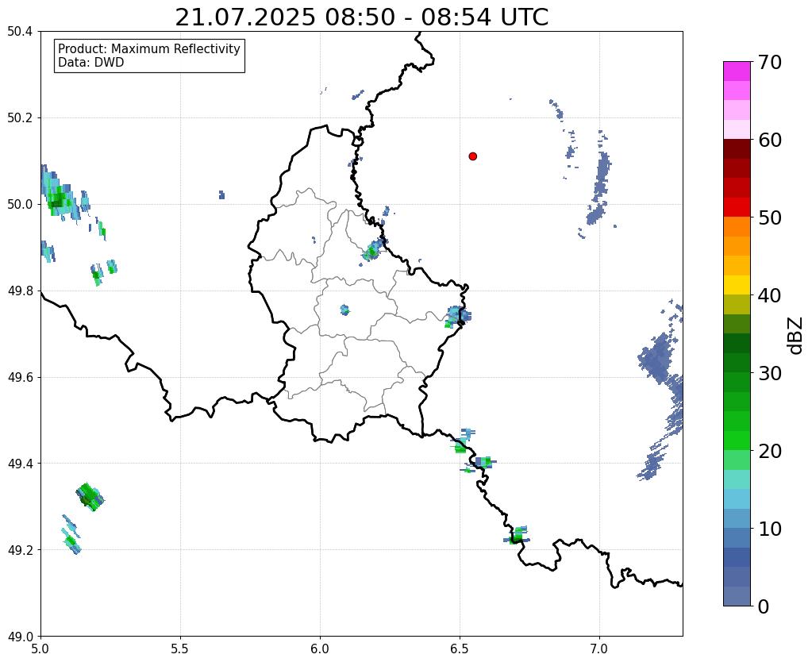Screen dimensions: 812x662
Task: Click the 40 tick label on colorbar
Action: click(x=770, y=295)
